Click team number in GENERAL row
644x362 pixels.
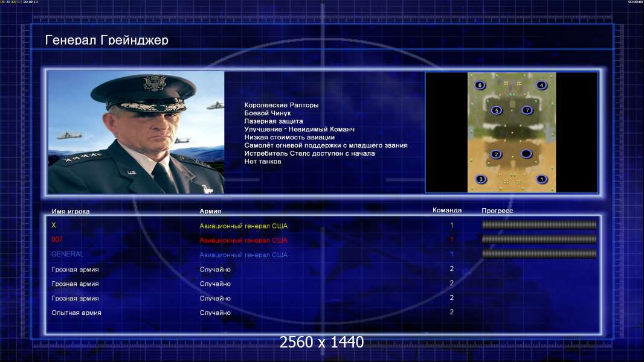pos(452,254)
